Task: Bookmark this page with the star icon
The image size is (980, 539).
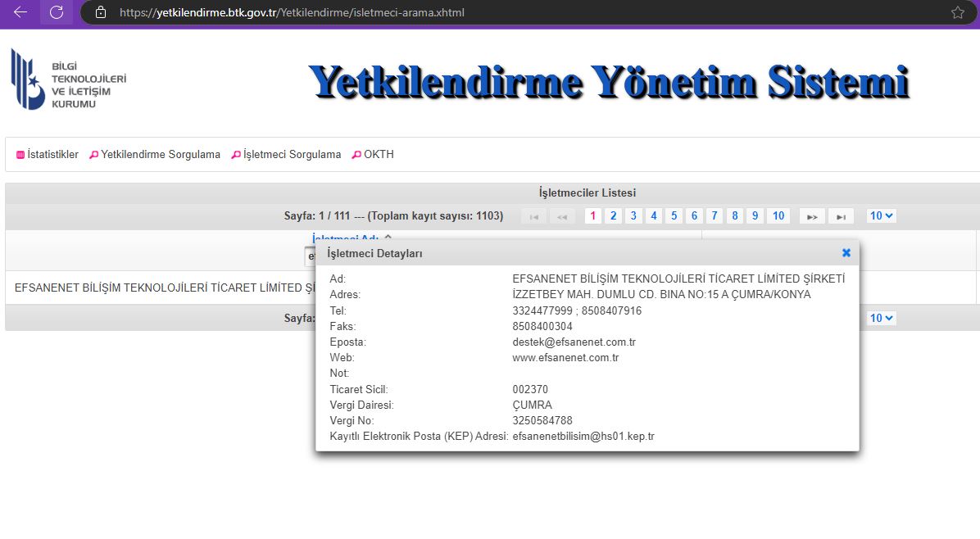Action: (x=958, y=12)
